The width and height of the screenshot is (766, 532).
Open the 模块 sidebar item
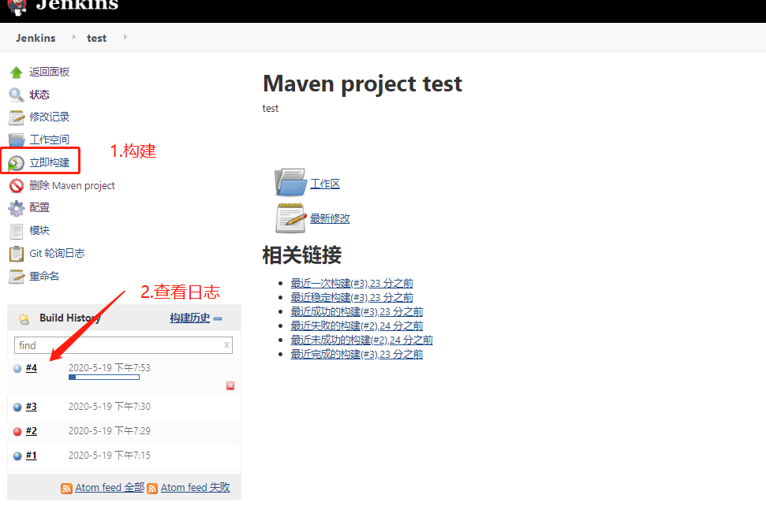[x=39, y=230]
